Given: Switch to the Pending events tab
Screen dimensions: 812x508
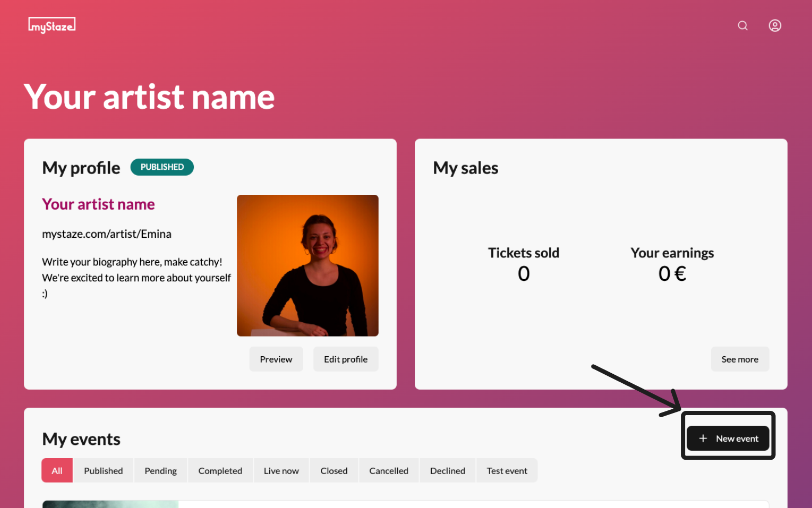Looking at the screenshot, I should [160, 471].
